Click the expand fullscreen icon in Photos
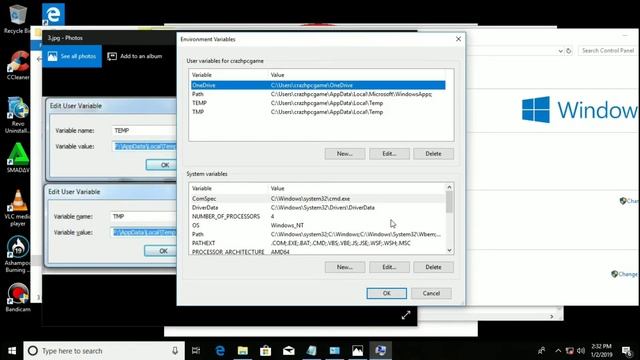This screenshot has width=640, height=360. point(406,315)
